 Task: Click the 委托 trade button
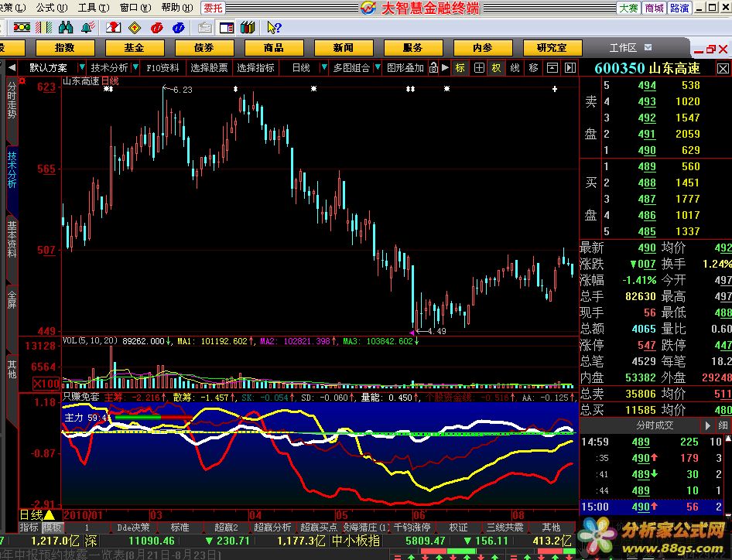tap(214, 8)
